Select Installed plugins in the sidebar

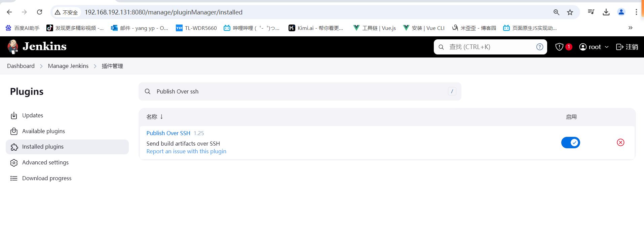[67, 147]
